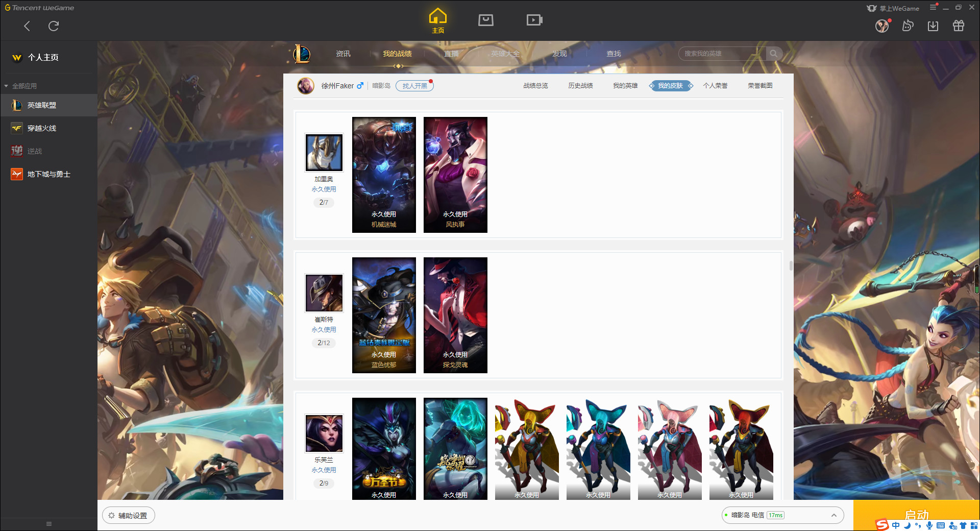Click the search magnifier button
Screen dimensions: 980x531
774,54
